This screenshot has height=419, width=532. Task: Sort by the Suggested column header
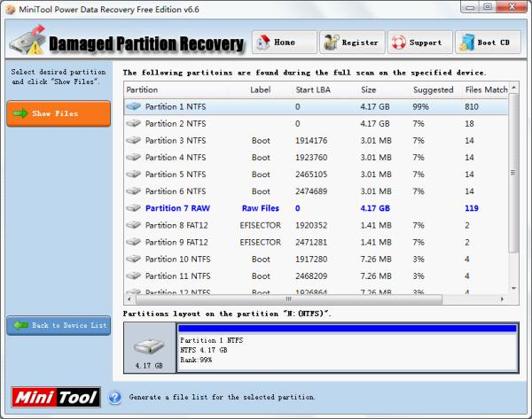[434, 89]
